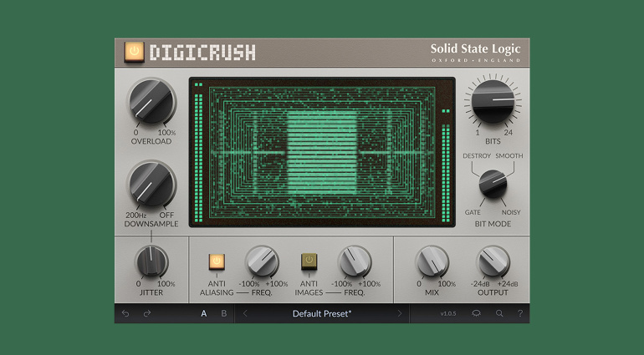Click the Bits knob
644x355 pixels.
click(493, 102)
